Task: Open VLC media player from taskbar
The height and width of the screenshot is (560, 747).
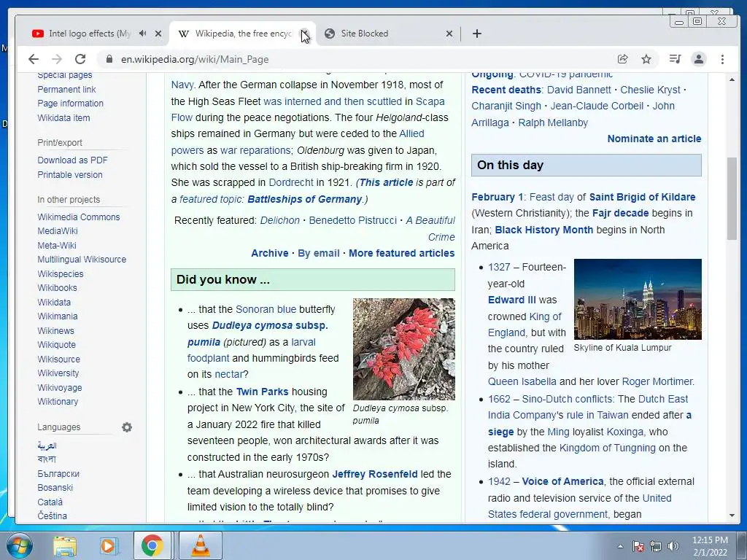Action: [200, 545]
